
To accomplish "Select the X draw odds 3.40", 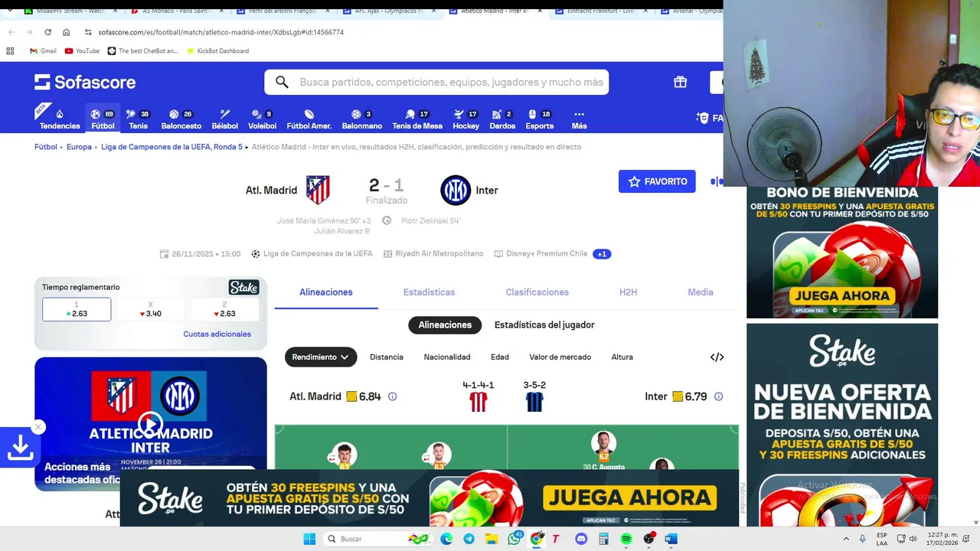I will tap(150, 309).
